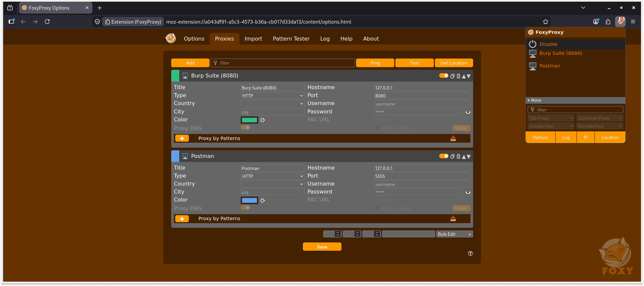This screenshot has width=644, height=286.
Task: Reset the Postman color with refresh icon
Action: pos(263,201)
